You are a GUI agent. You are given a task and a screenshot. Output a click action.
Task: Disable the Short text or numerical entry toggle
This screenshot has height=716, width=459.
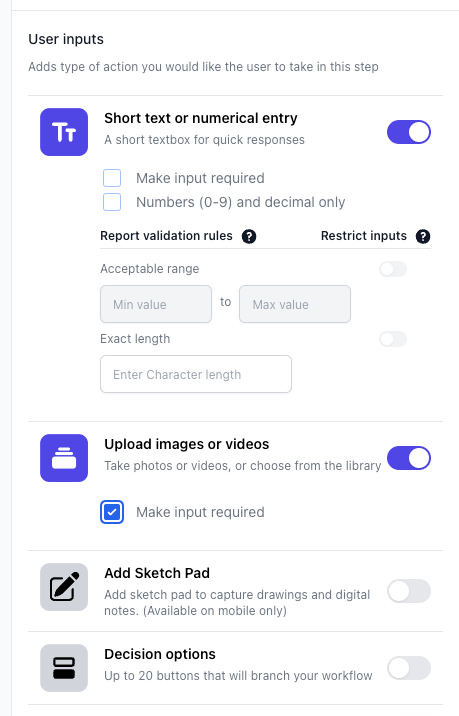coord(409,132)
